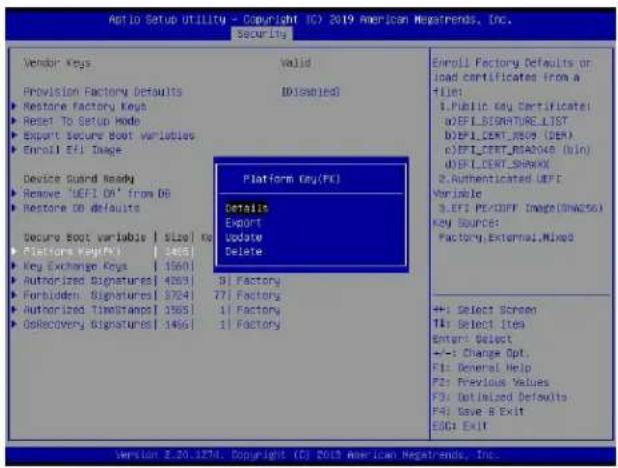
Task: Open Reset To Setup Mode entry
Action: [x=82, y=121]
